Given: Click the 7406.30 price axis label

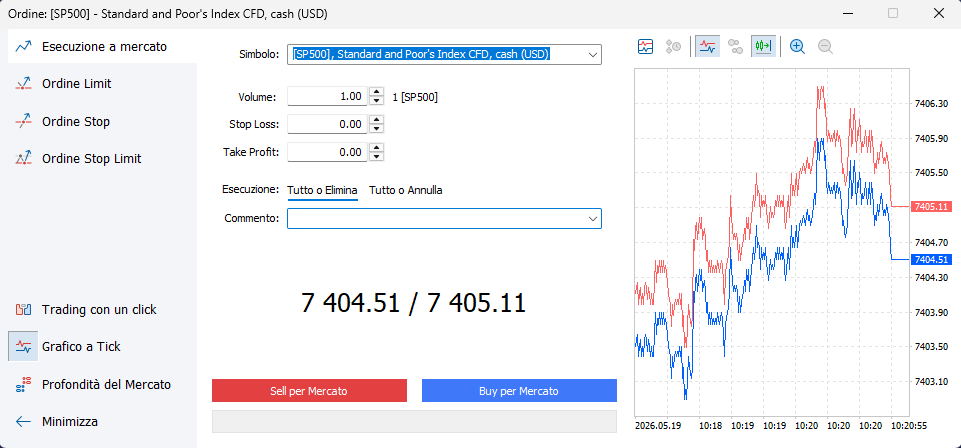Looking at the screenshot, I should pos(931,104).
